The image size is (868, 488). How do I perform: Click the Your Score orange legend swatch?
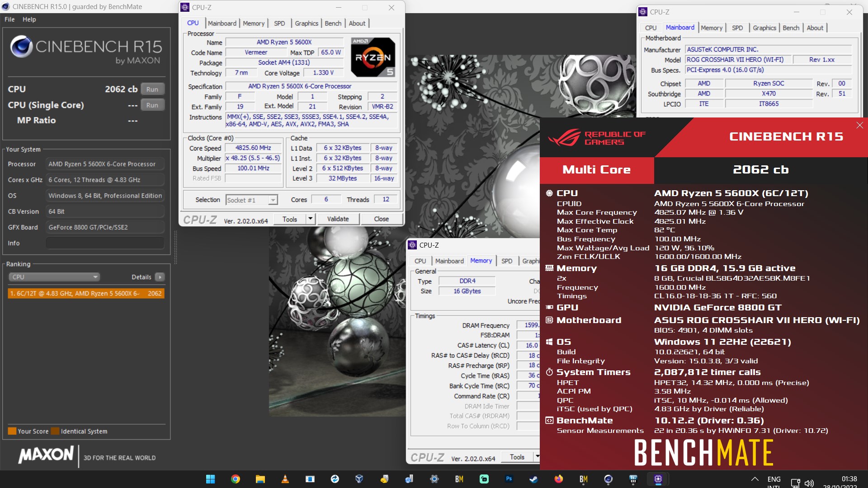(x=12, y=431)
